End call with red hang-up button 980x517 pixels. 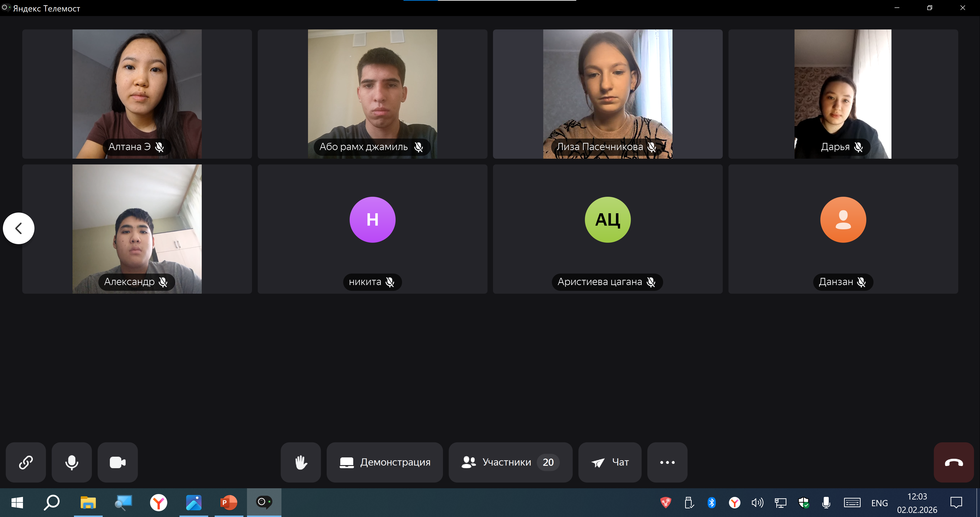953,462
